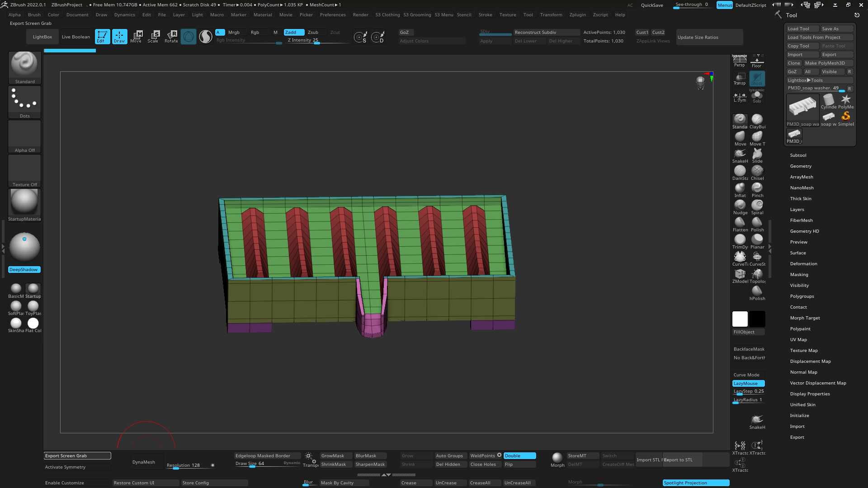The width and height of the screenshot is (868, 488).
Task: Enable Zsub sculpt mode
Action: [x=313, y=33]
